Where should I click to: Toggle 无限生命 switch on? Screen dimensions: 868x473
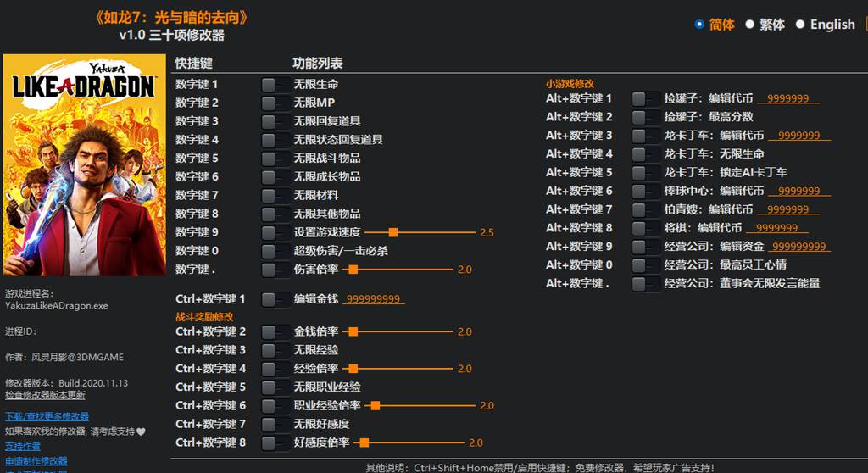tap(275, 85)
